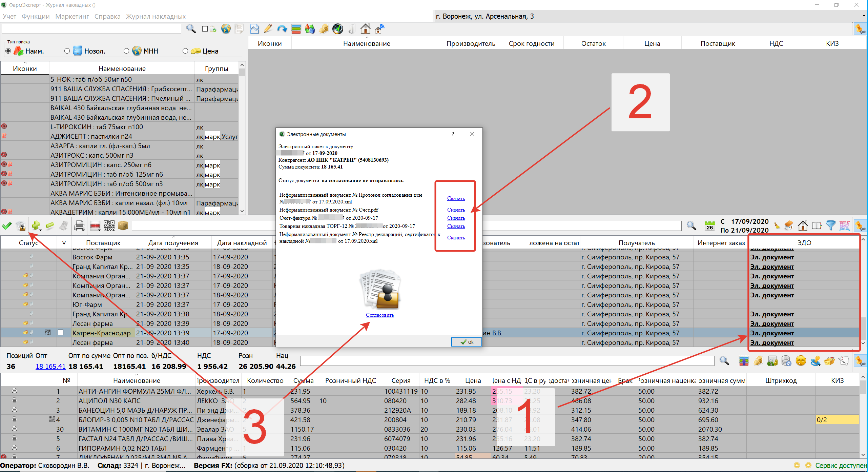This screenshot has height=472, width=868.
Task: Click into the top search input field
Action: [x=91, y=29]
